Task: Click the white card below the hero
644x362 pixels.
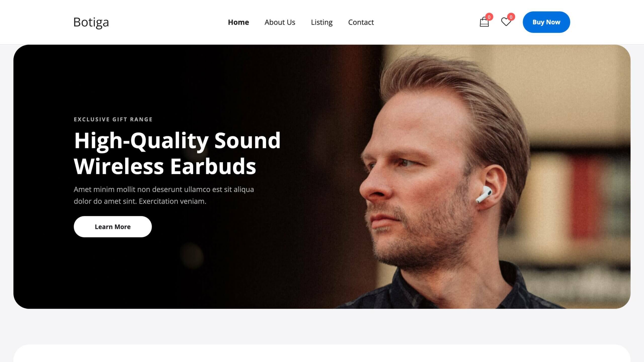Action: pos(322,353)
